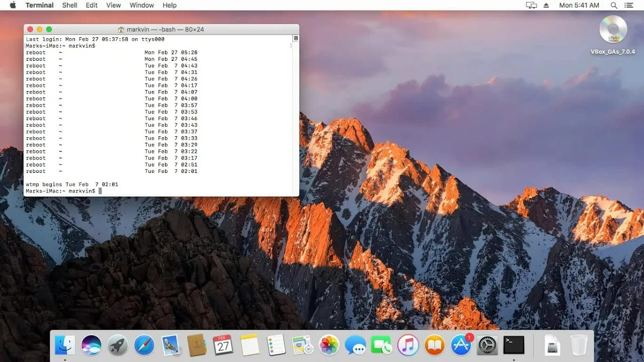Open System Preferences from the Dock
644x362 pixels.
487,345
